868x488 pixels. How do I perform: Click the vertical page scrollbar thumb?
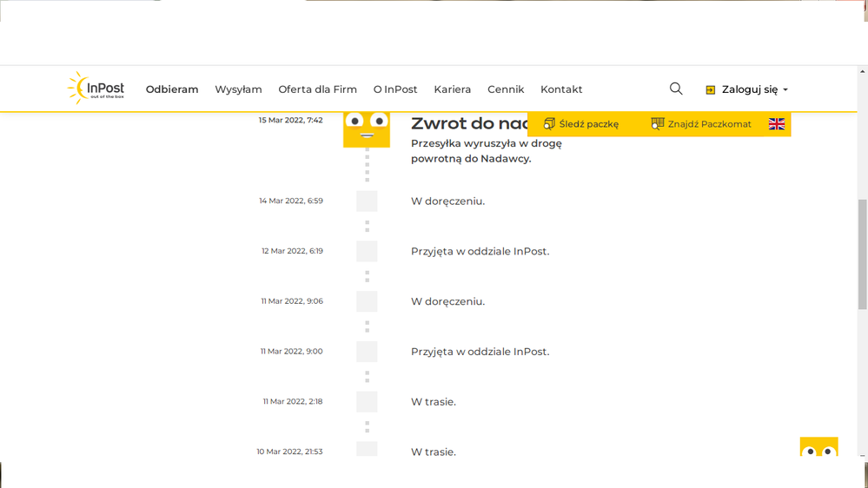point(862,252)
